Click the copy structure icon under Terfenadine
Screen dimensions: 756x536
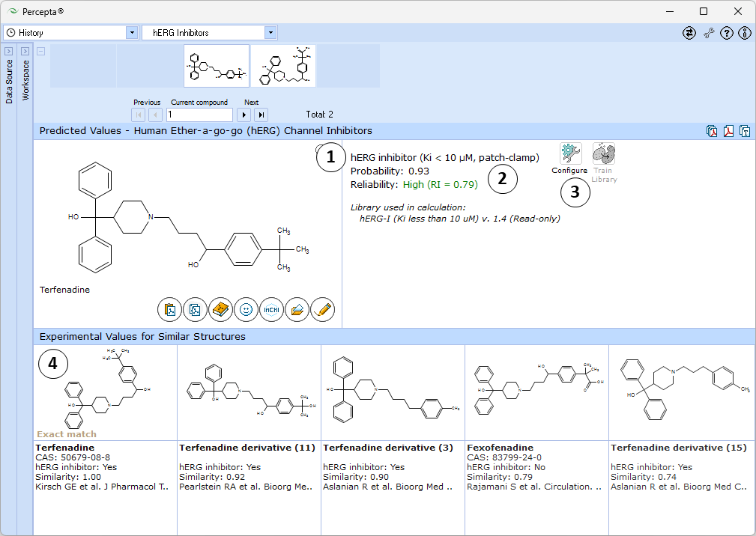(x=196, y=310)
